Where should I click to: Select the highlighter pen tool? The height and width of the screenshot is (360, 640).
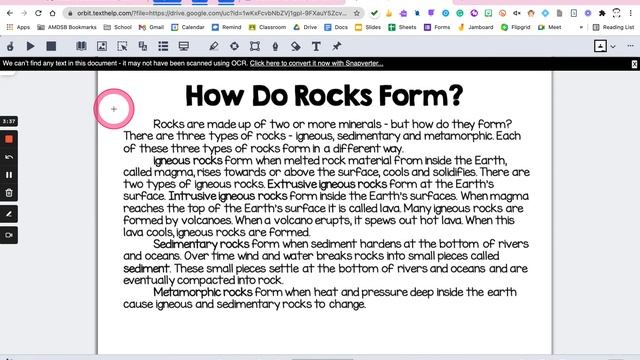[x=213, y=46]
